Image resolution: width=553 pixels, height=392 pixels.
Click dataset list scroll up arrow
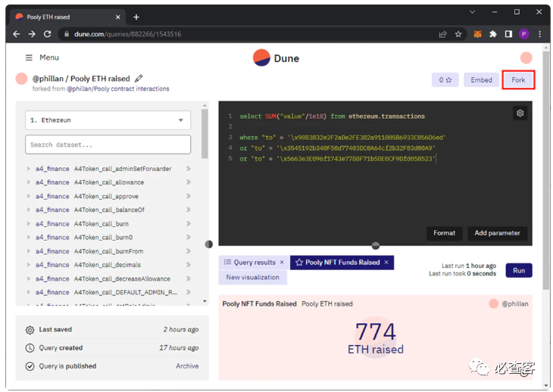click(205, 105)
